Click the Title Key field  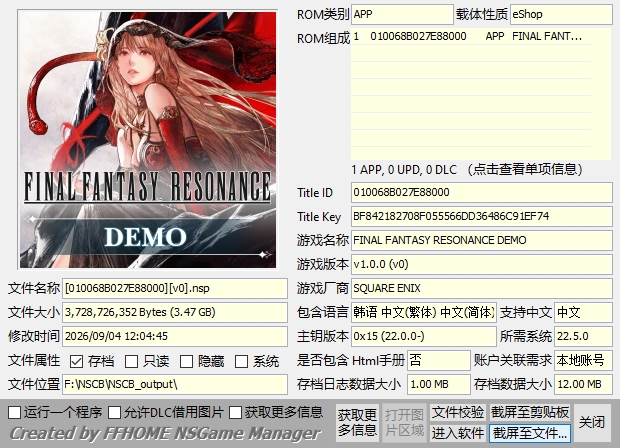(x=482, y=216)
